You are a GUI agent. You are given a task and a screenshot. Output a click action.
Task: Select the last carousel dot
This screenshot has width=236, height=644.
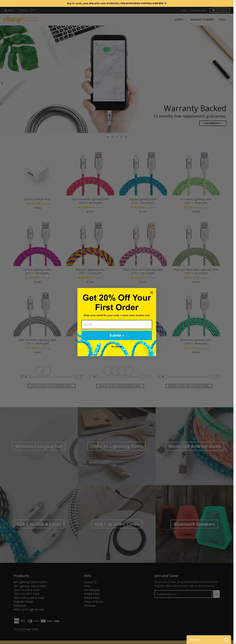pos(126,137)
